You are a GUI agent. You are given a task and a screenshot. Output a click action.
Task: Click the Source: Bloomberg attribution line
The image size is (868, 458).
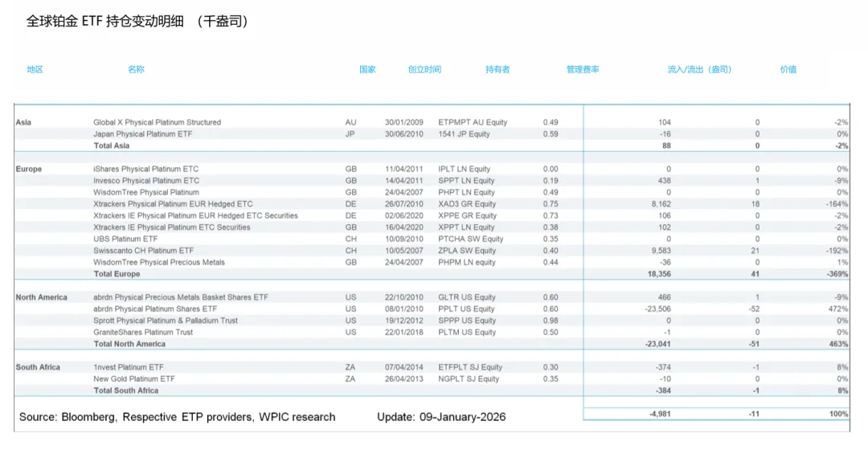(177, 417)
